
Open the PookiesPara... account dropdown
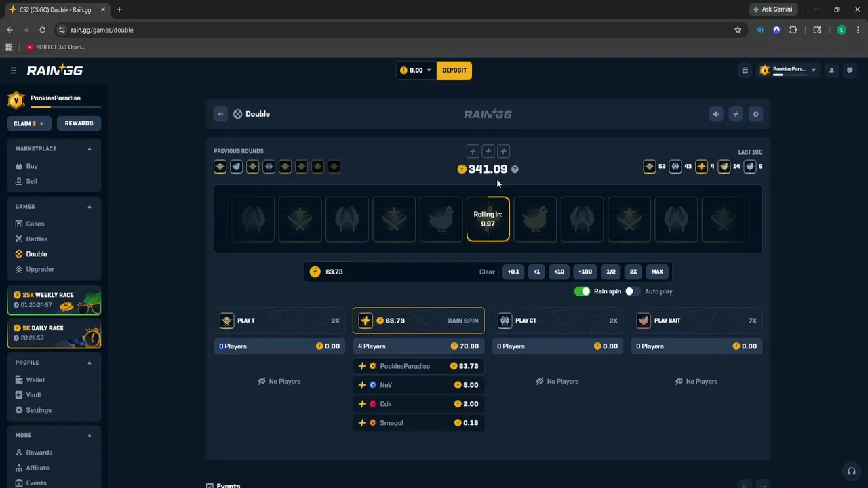(x=788, y=70)
